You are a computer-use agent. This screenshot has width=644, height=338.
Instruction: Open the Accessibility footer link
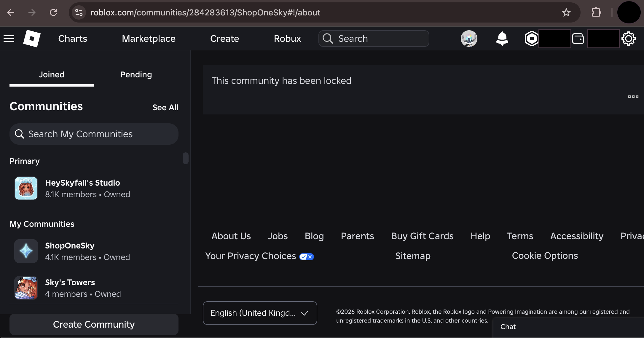coord(577,236)
